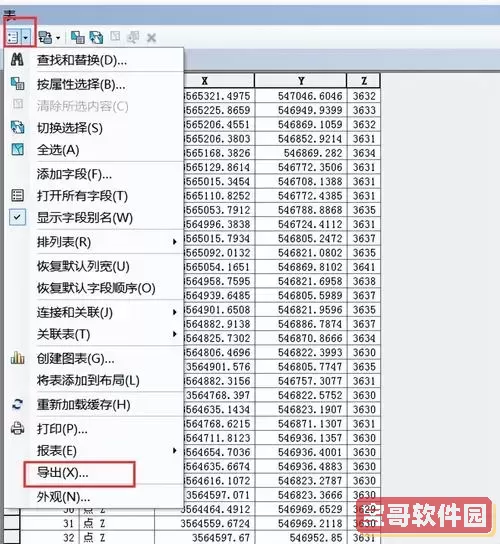Click Y cell 546788.8868
Screen dimensions: 500x544
[301, 210]
